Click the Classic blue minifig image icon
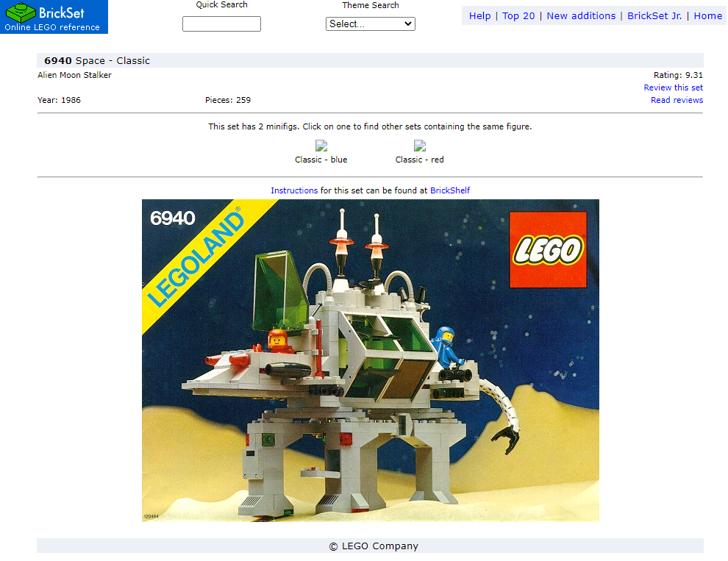Image resolution: width=728 pixels, height=561 pixels. click(x=321, y=146)
